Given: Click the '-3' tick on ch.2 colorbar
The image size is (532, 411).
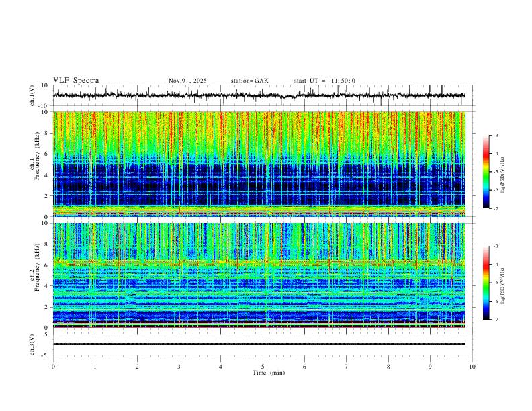Looking at the screenshot, I should click(x=496, y=246).
